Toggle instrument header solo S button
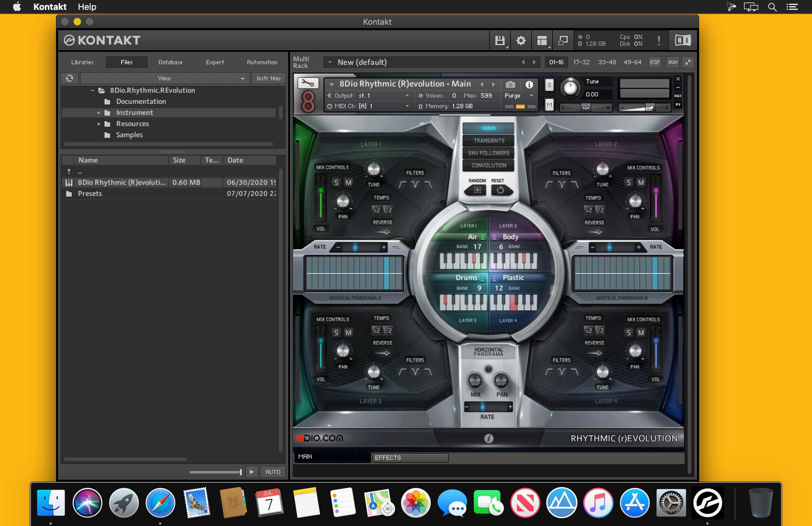Viewport: 812px width, 526px height. [549, 85]
